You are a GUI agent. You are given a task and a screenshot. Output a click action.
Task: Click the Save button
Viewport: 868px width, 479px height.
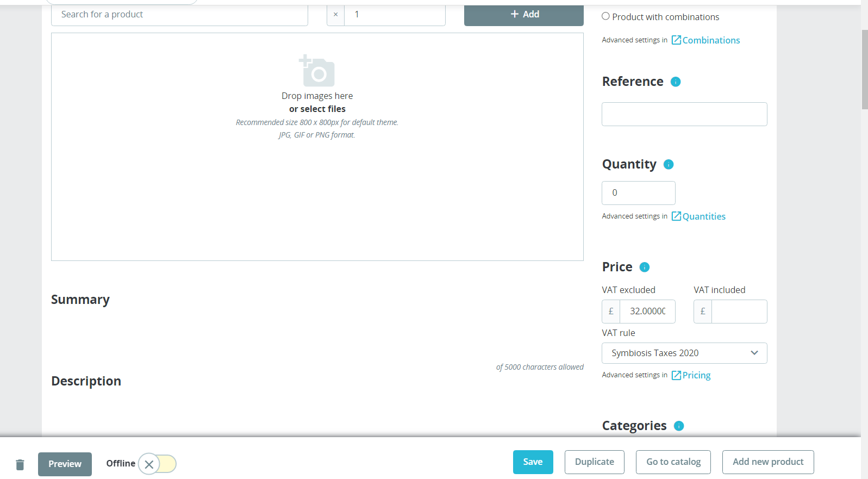pyautogui.click(x=533, y=462)
